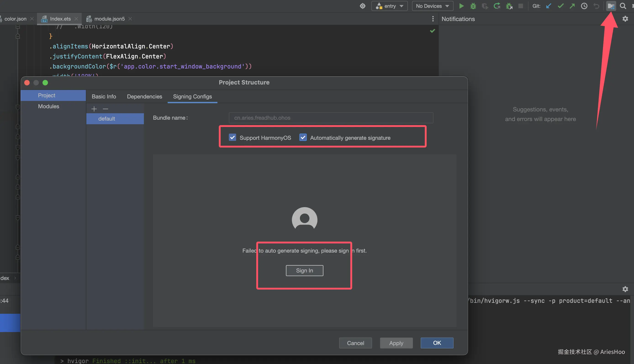Click the reload changes icon
The height and width of the screenshot is (364, 634).
497,6
